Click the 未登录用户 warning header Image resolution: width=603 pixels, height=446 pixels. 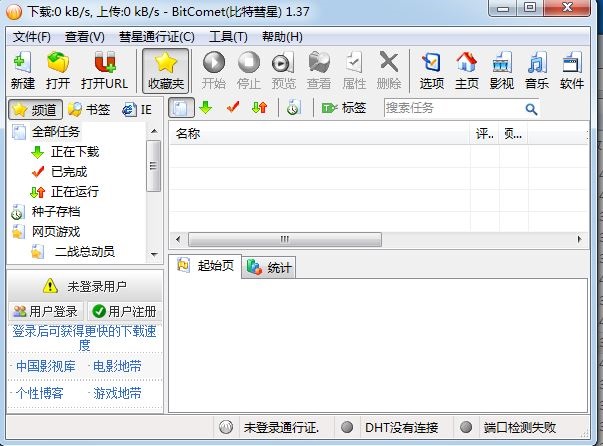(85, 286)
